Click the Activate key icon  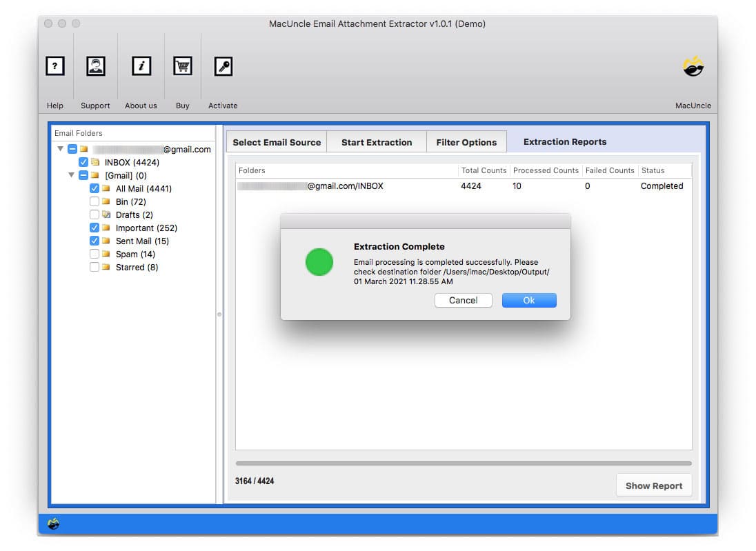223,66
